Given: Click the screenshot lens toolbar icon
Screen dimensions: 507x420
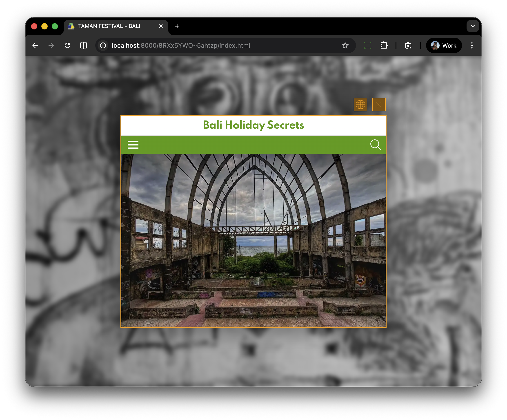Looking at the screenshot, I should click(408, 45).
